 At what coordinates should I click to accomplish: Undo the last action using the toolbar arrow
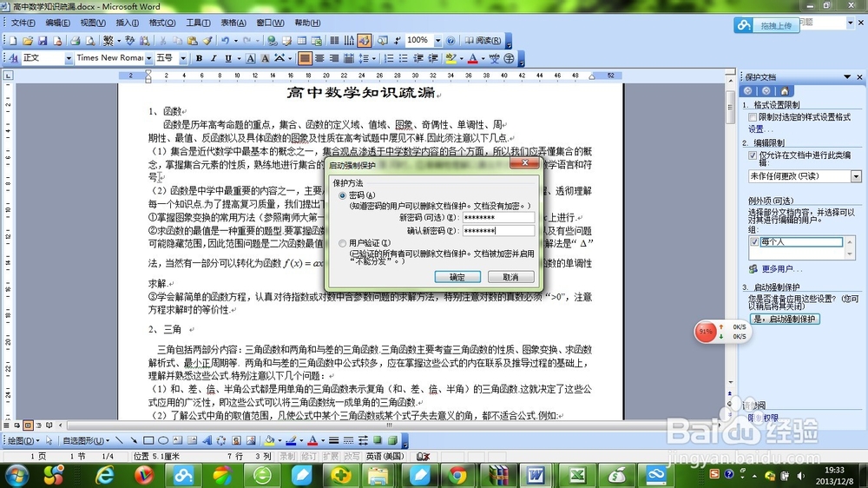225,41
